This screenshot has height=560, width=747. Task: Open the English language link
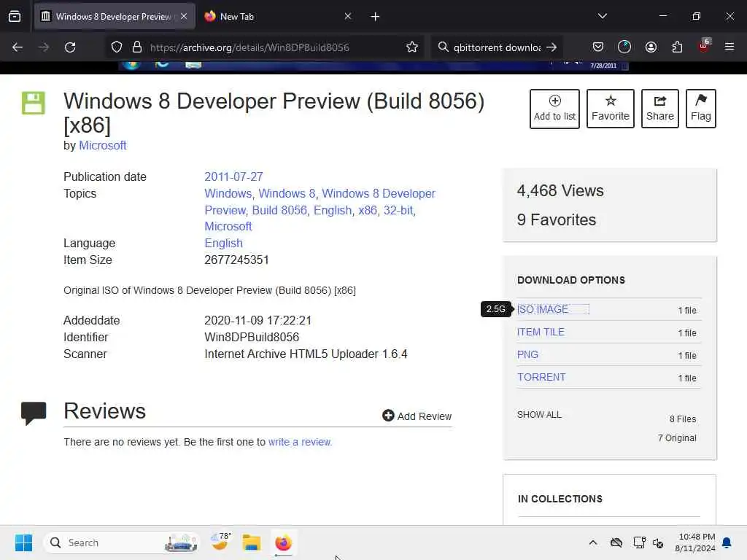pyautogui.click(x=223, y=243)
